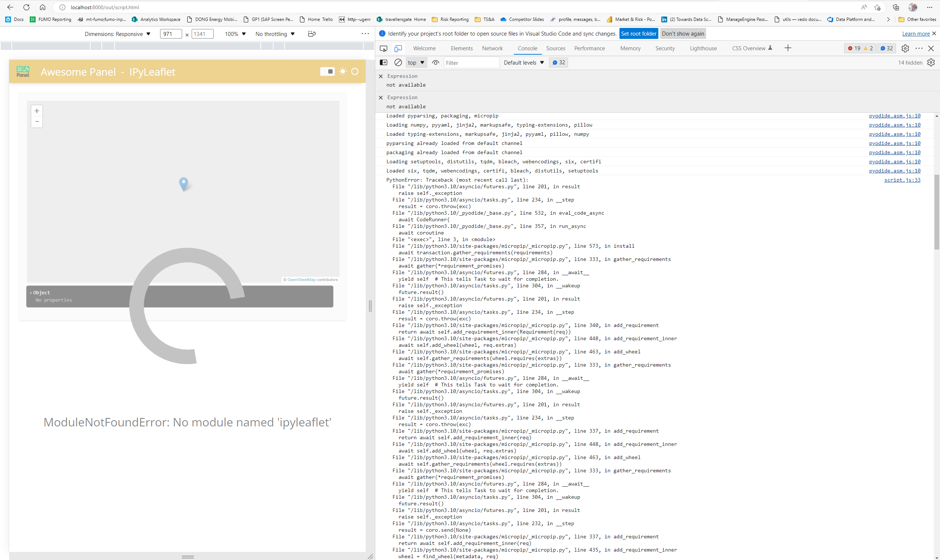Switch to the Sources tab
This screenshot has width=940, height=560.
click(x=555, y=48)
